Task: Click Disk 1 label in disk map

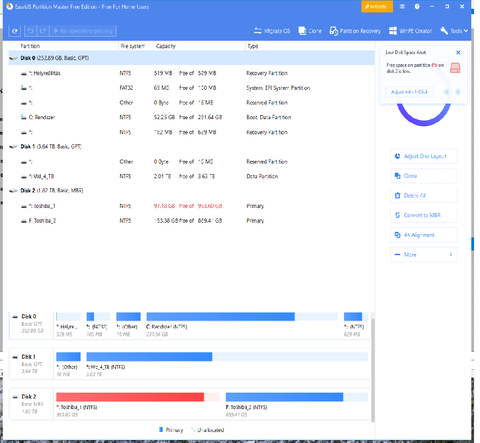Action: [x=29, y=357]
